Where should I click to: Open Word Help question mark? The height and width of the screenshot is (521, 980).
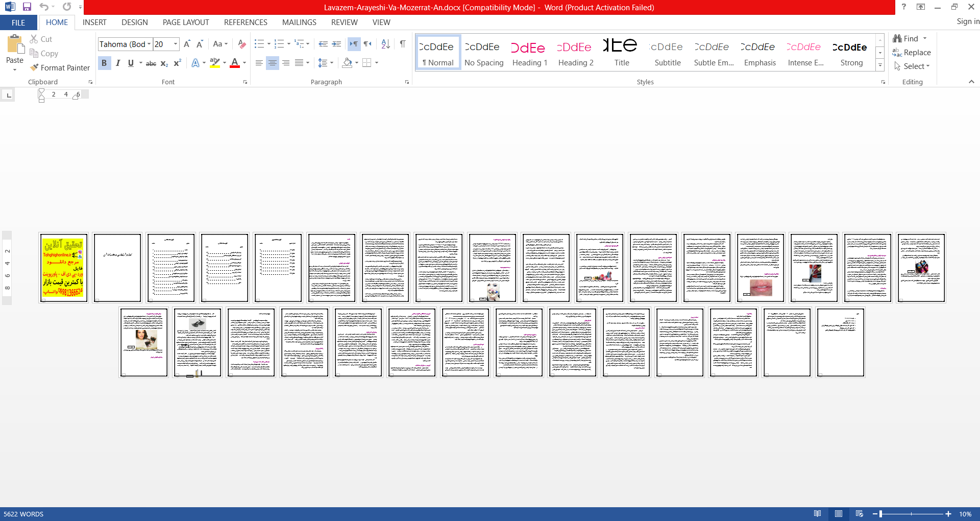click(x=903, y=7)
